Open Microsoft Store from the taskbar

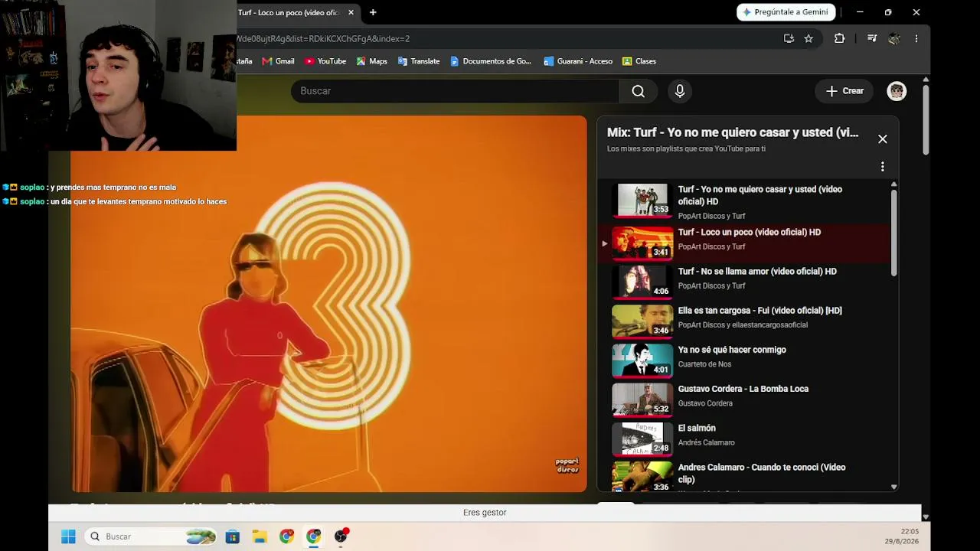point(233,536)
